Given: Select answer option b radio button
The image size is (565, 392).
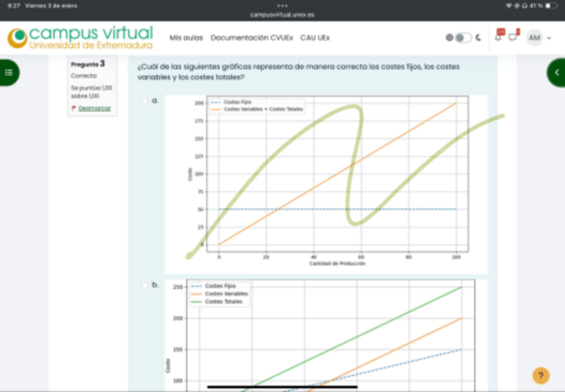Looking at the screenshot, I should click(x=145, y=286).
